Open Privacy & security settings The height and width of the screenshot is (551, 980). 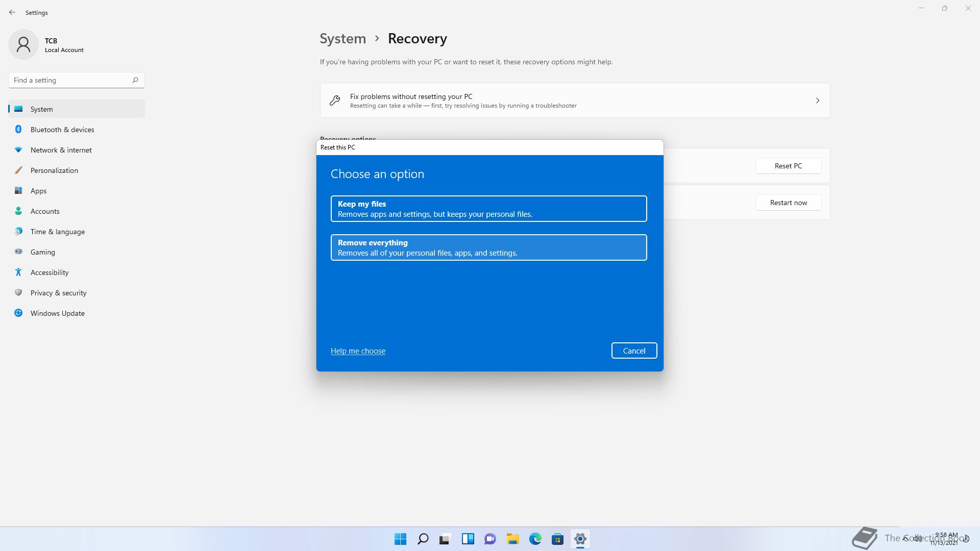77,292
